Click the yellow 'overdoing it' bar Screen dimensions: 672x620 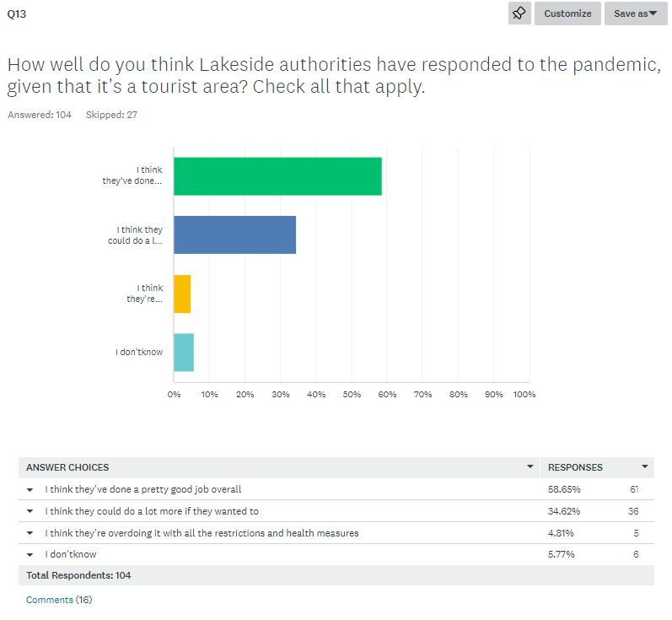click(182, 294)
